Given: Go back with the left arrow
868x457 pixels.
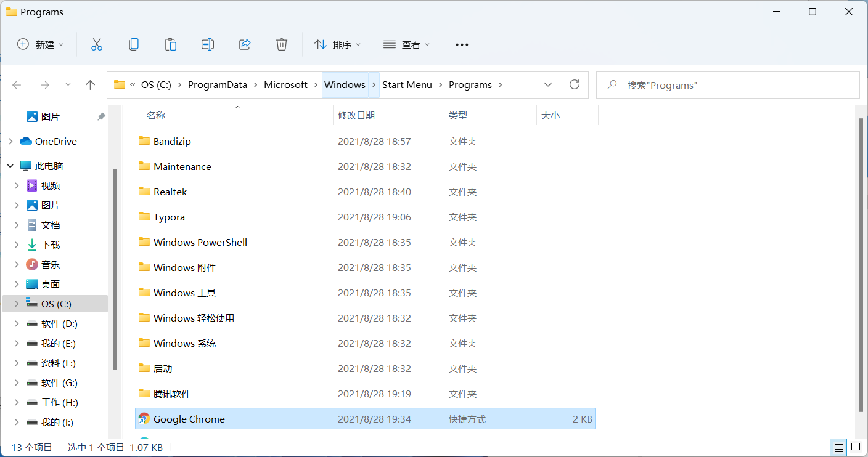Looking at the screenshot, I should click(17, 85).
